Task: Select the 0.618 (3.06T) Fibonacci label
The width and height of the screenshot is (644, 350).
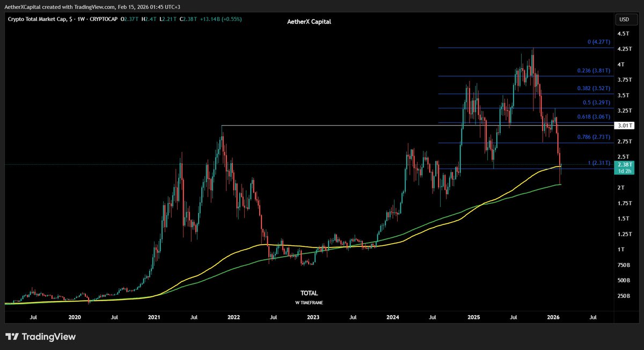Action: (x=593, y=116)
